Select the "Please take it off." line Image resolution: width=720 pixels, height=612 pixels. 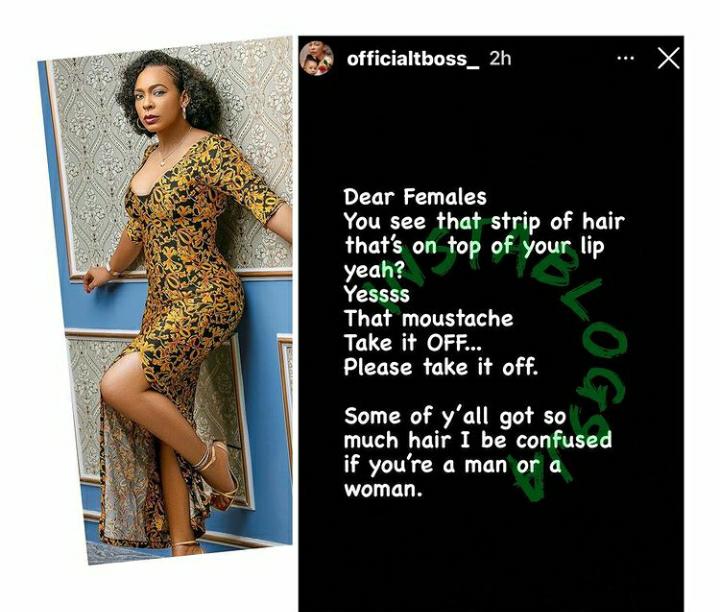(x=441, y=367)
